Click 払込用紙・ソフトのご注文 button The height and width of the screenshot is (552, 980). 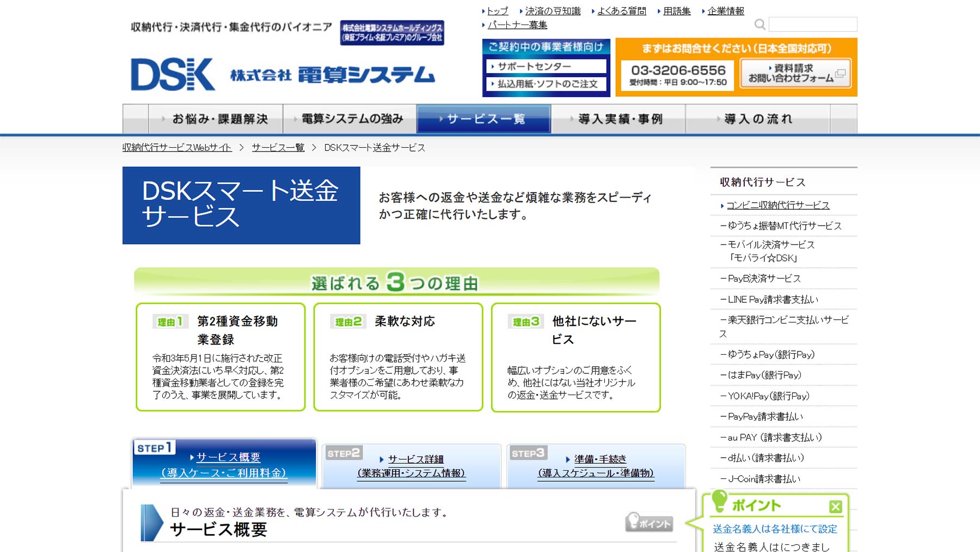pos(546,84)
